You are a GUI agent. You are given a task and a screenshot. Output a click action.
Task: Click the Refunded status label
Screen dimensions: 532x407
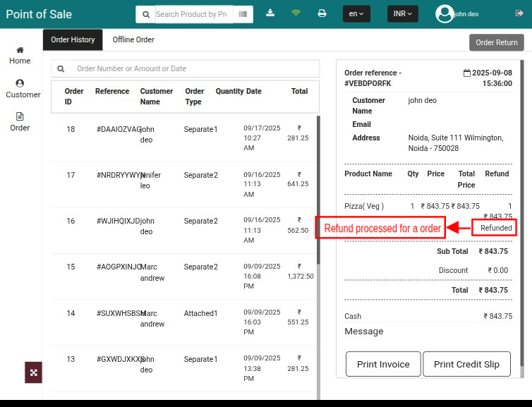[496, 228]
